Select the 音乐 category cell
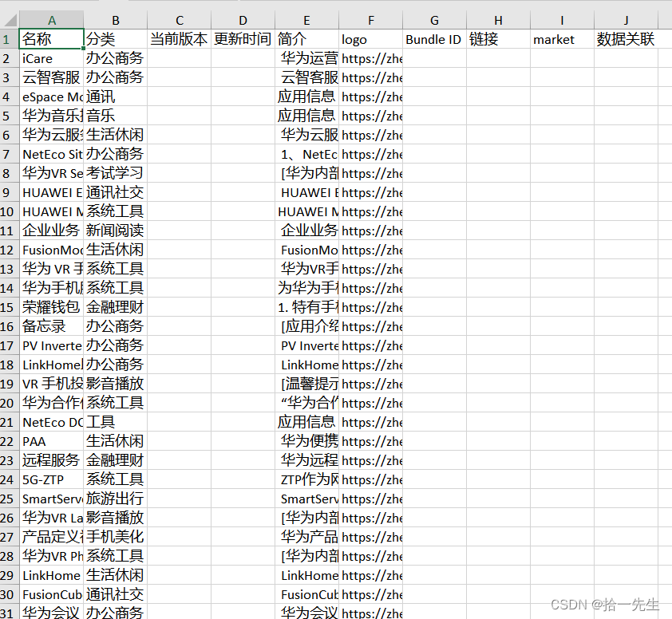This screenshot has height=619, width=672. [x=115, y=116]
